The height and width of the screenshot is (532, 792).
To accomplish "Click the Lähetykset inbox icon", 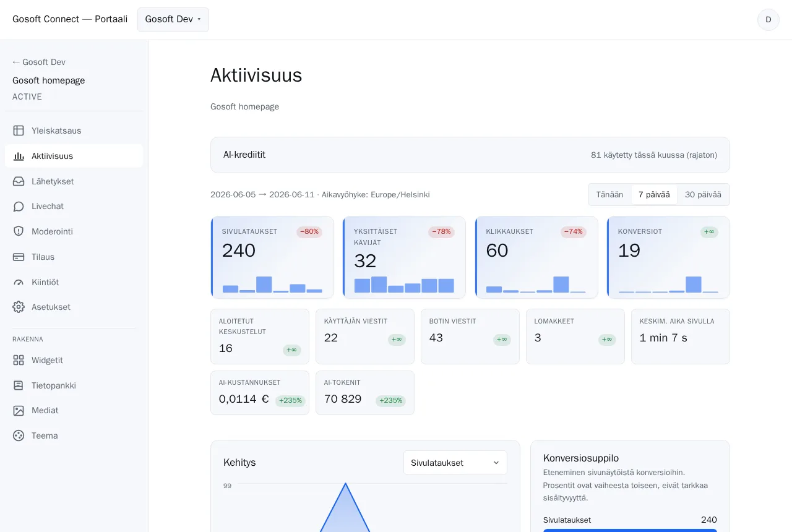I will click(x=19, y=181).
